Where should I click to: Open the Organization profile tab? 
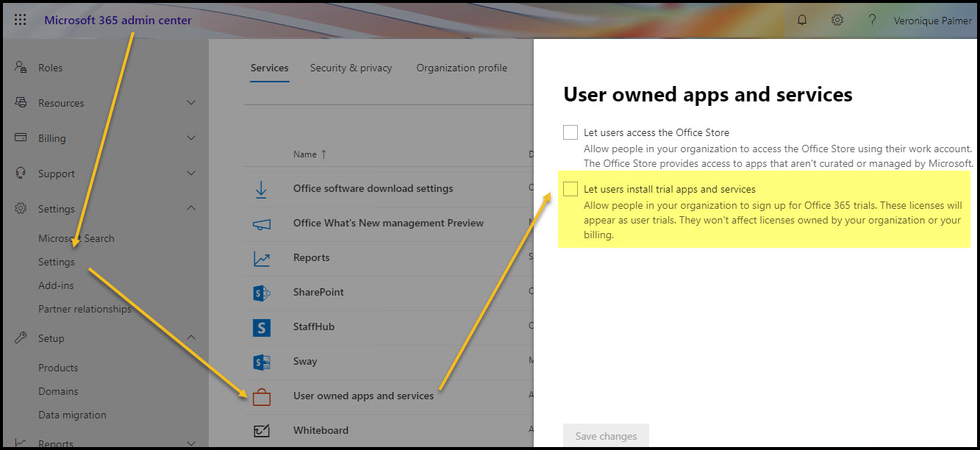click(462, 67)
